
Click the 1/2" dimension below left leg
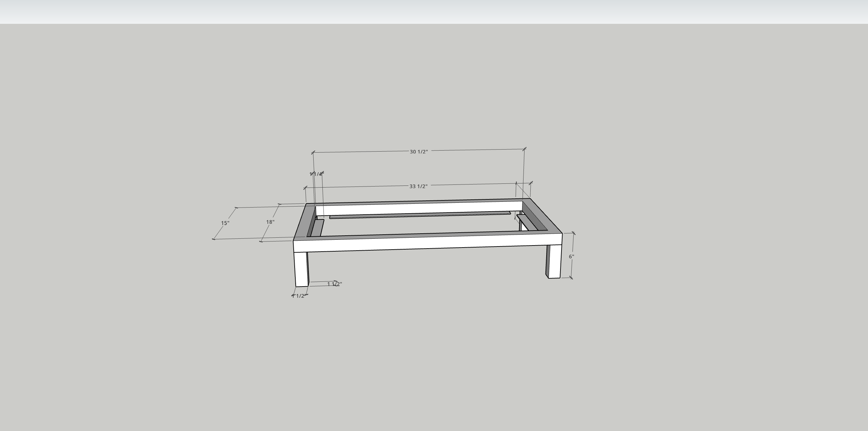pyautogui.click(x=300, y=296)
